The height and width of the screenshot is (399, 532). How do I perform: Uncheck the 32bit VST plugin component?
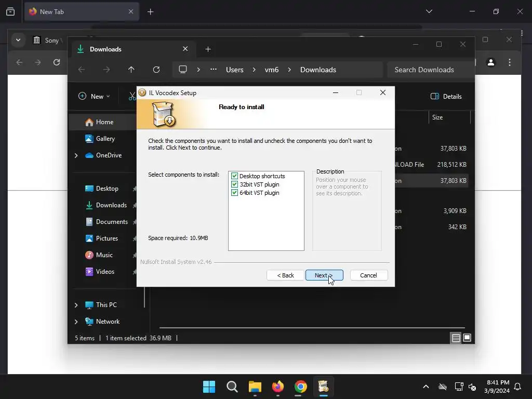coord(234,184)
